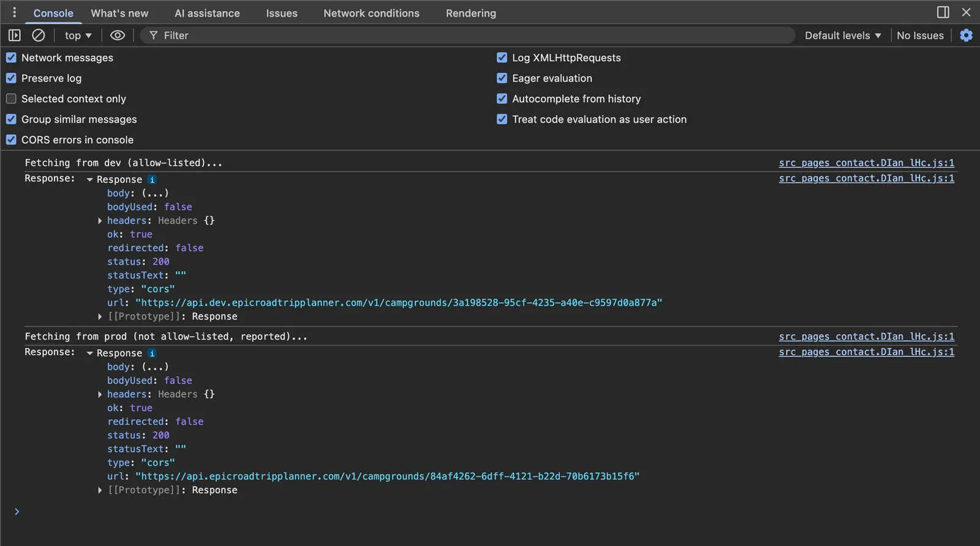Collapse the first Response object
This screenshot has width=980, height=546.
pos(89,179)
